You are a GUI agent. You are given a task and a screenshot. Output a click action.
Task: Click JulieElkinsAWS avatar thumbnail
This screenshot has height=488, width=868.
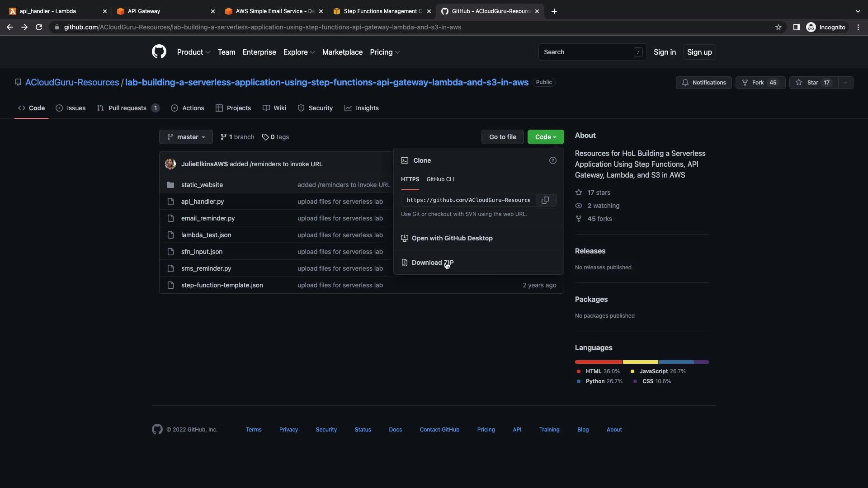click(170, 164)
